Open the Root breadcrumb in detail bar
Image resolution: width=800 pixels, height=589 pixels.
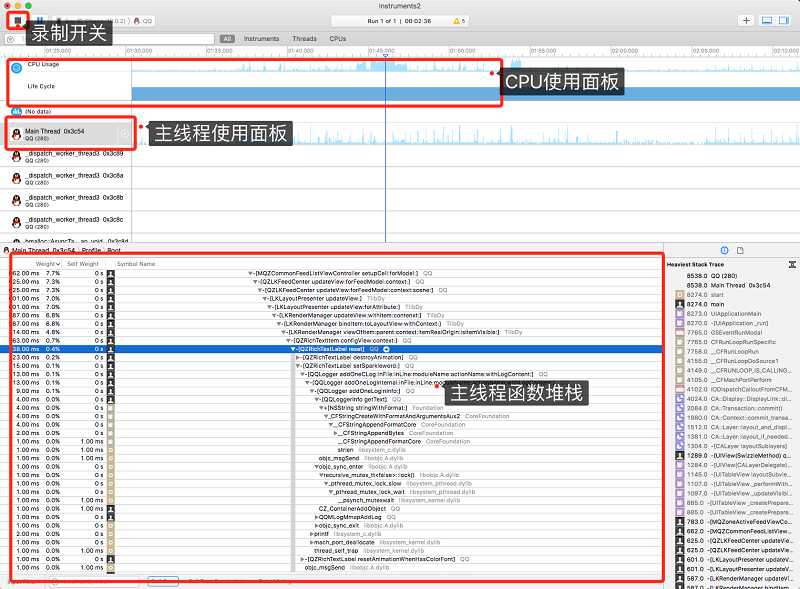click(114, 251)
